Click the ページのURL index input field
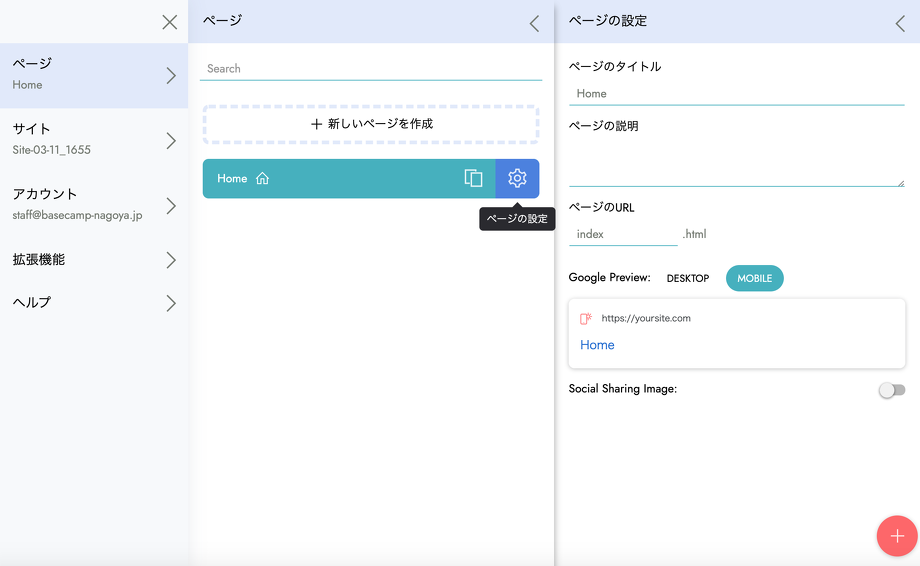The width and height of the screenshot is (920, 566). [623, 234]
